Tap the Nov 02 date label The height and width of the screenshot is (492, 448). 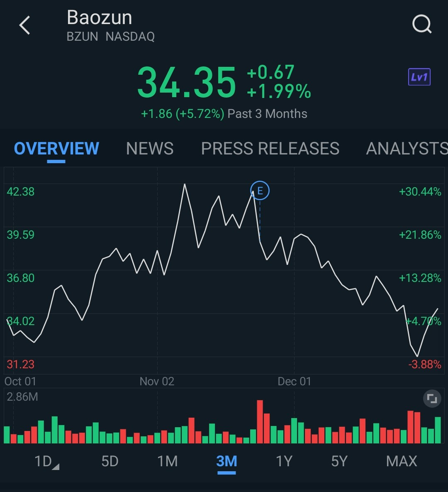point(157,382)
